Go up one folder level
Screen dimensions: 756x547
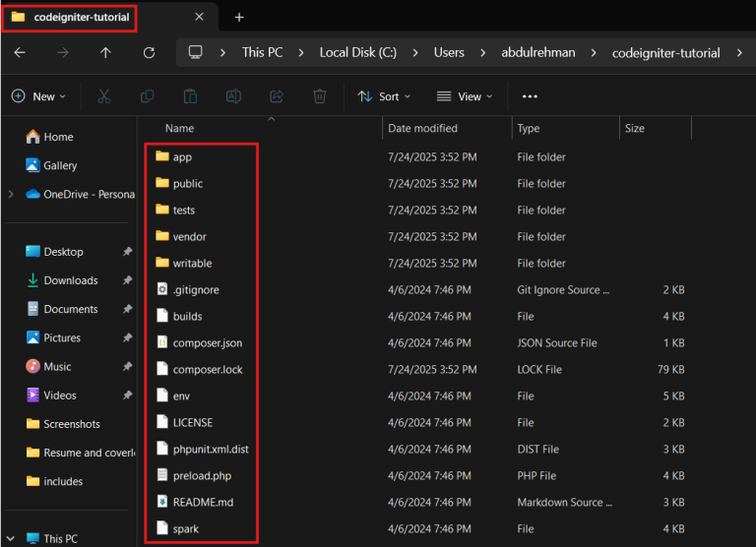click(105, 52)
